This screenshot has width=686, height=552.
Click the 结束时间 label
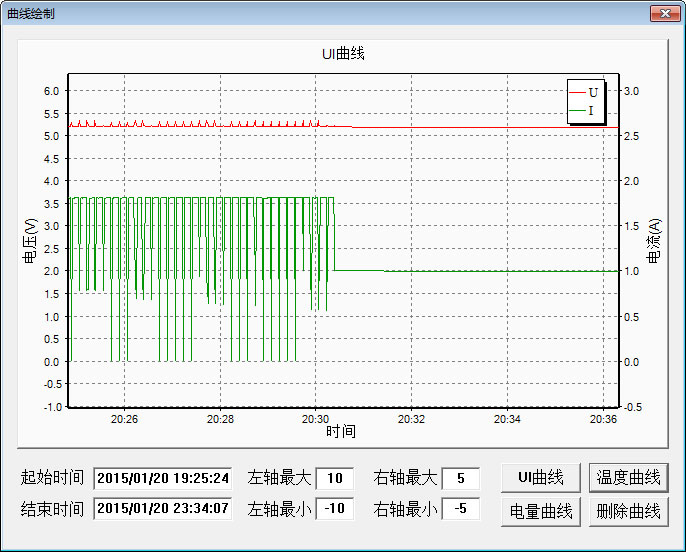tap(52, 509)
